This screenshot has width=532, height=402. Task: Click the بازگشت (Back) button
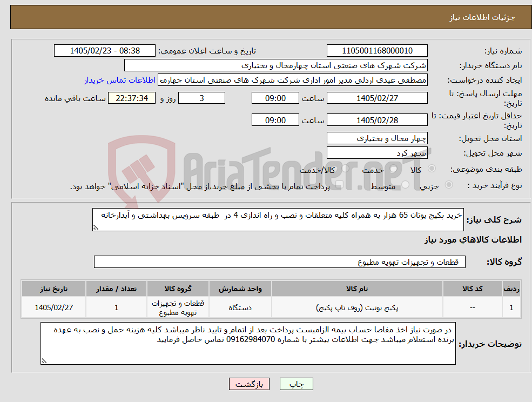[249, 384]
